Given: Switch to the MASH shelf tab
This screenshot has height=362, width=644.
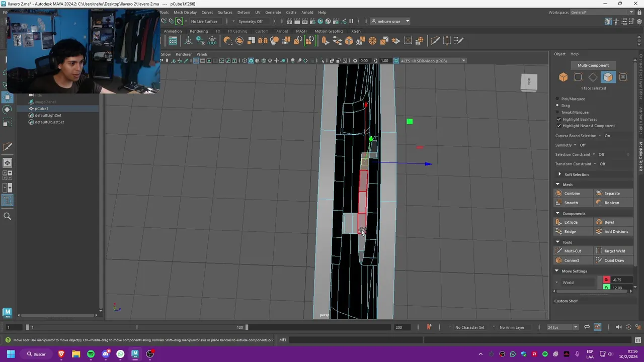Looking at the screenshot, I should 301,31.
